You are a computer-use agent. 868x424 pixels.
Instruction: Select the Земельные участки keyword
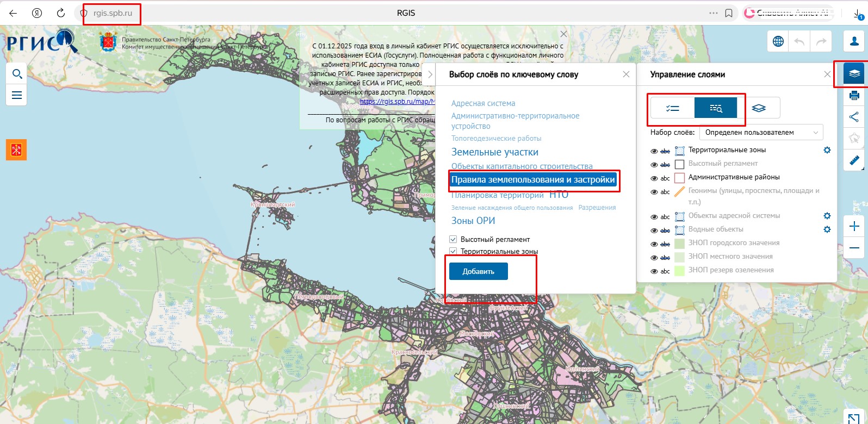click(x=494, y=152)
